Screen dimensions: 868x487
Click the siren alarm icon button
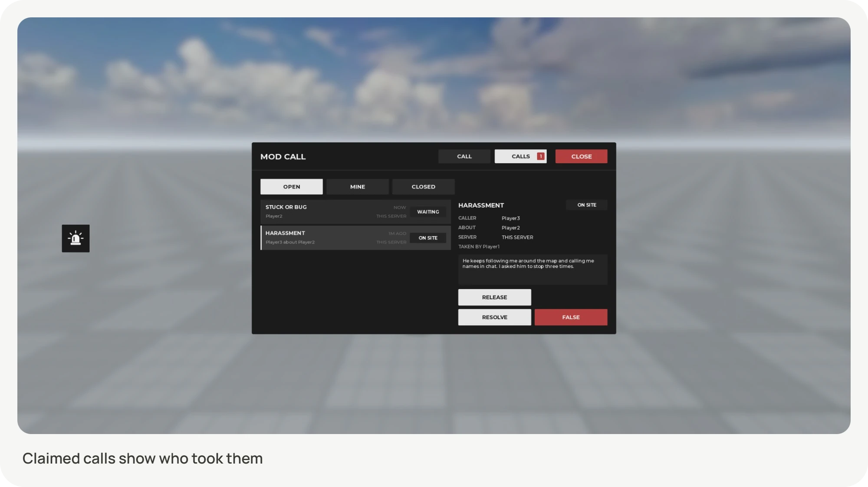tap(76, 238)
